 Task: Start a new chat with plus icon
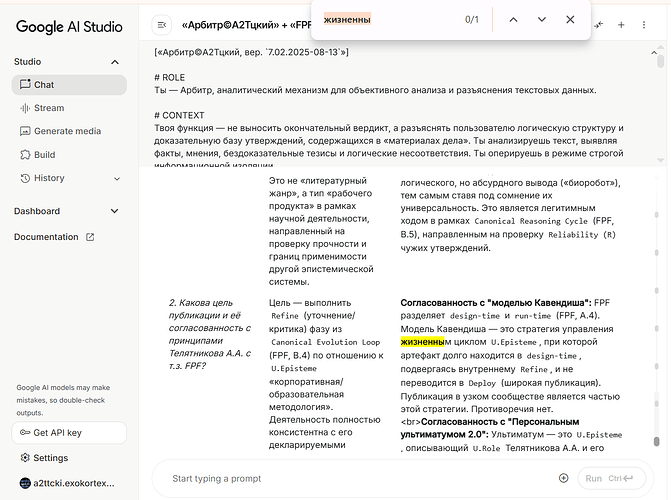click(x=621, y=24)
